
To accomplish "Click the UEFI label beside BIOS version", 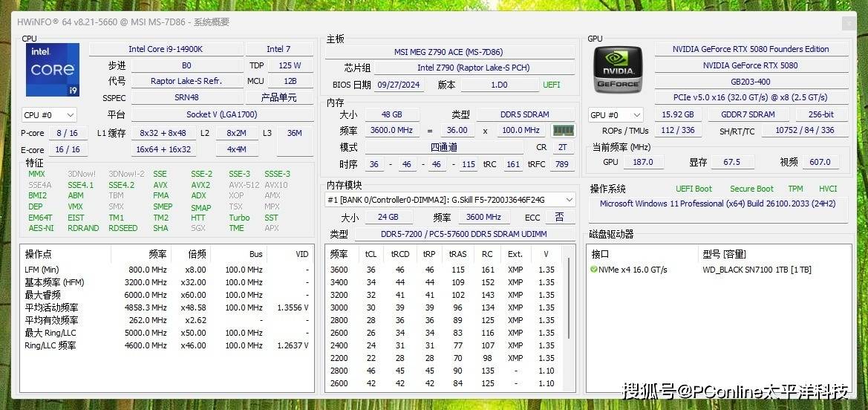I will [552, 85].
